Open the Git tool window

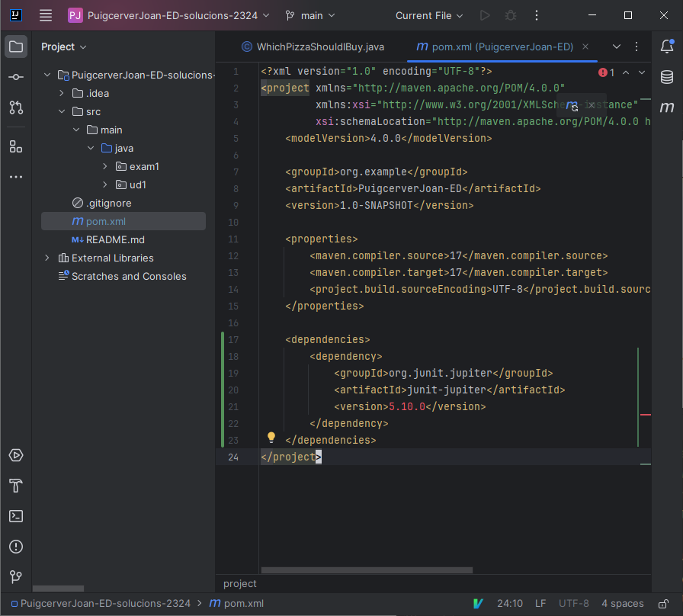pos(16,577)
